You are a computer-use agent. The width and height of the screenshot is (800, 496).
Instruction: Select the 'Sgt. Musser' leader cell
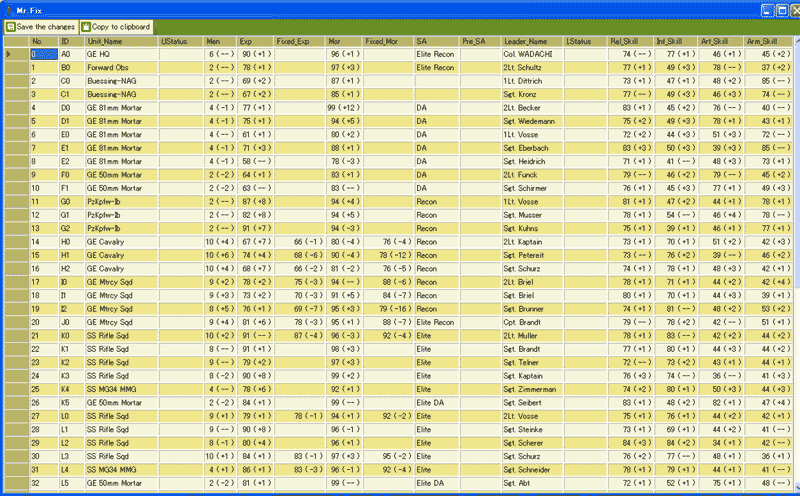click(533, 215)
